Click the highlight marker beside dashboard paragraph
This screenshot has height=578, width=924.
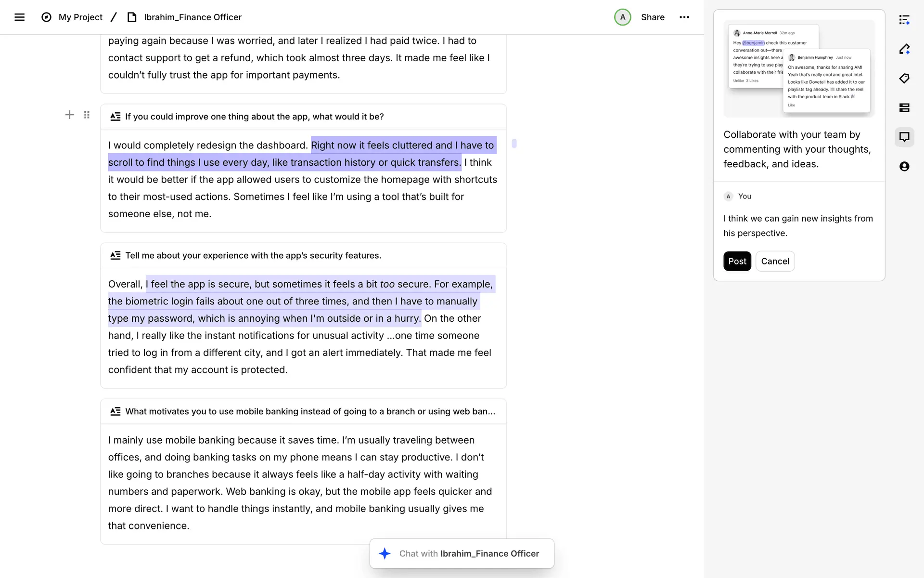click(514, 144)
